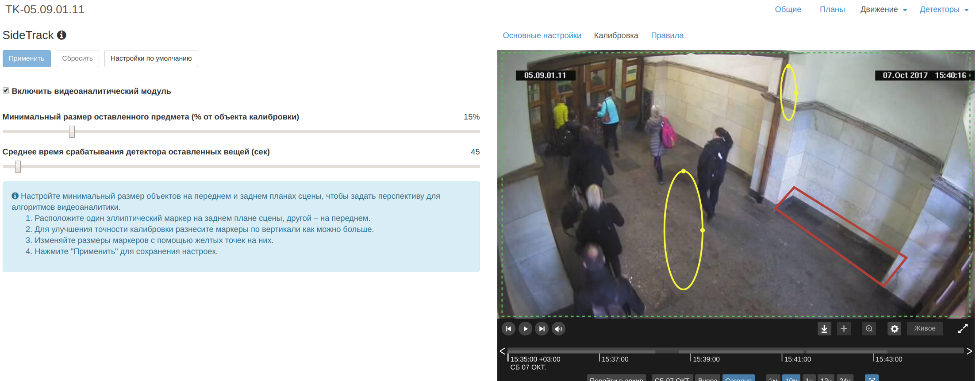Click side point of small calibration ellipse
The height and width of the screenshot is (381, 980).
pyautogui.click(x=796, y=93)
